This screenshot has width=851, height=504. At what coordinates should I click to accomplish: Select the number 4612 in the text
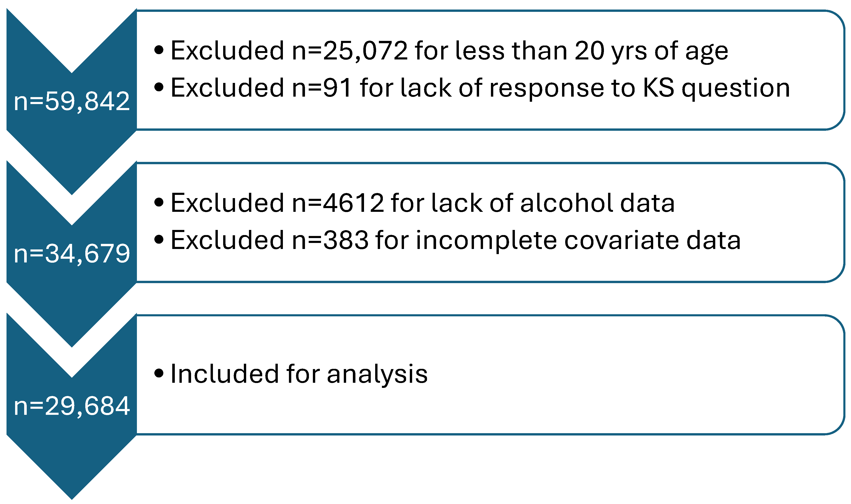pyautogui.click(x=354, y=203)
